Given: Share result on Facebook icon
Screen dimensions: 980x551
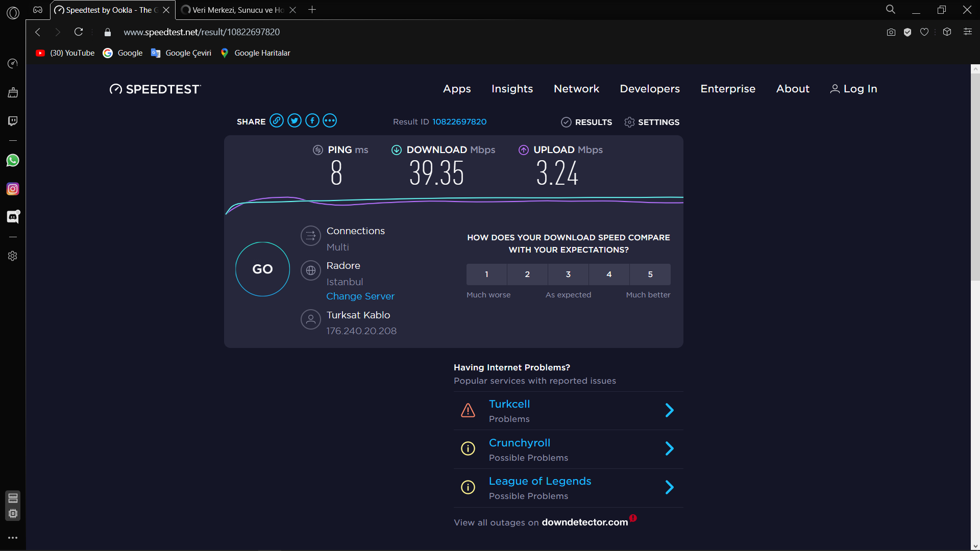Looking at the screenshot, I should (x=312, y=121).
